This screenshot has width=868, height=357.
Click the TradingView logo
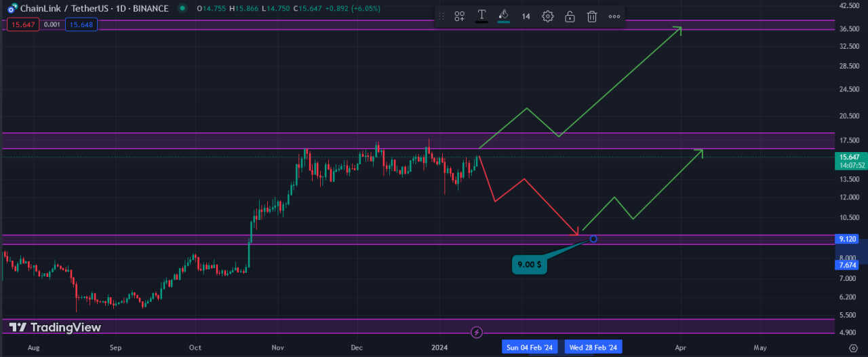55,328
